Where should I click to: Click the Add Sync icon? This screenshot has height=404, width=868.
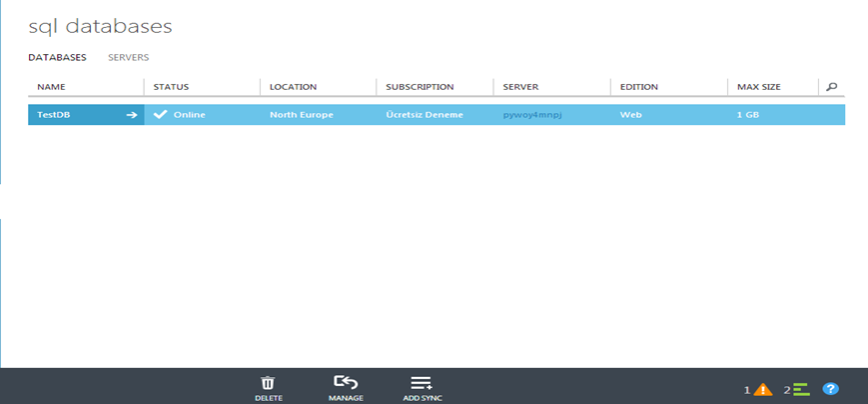pos(422,383)
